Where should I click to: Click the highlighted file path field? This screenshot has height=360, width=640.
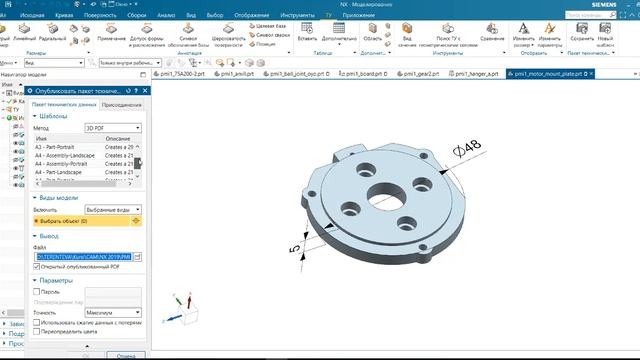point(83,257)
